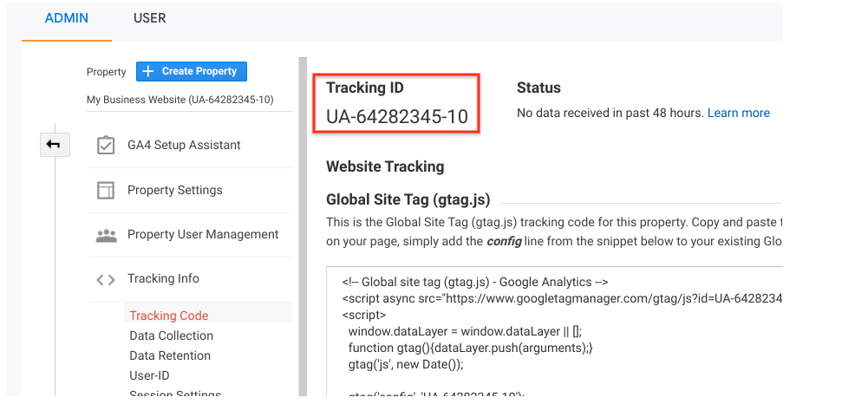The image size is (868, 404).
Task: Open Data Retention settings
Action: [x=170, y=355]
